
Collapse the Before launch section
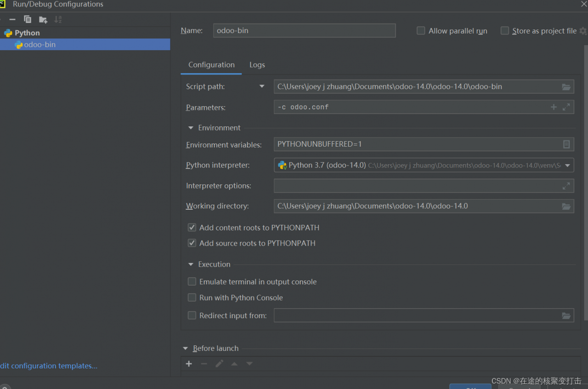186,349
